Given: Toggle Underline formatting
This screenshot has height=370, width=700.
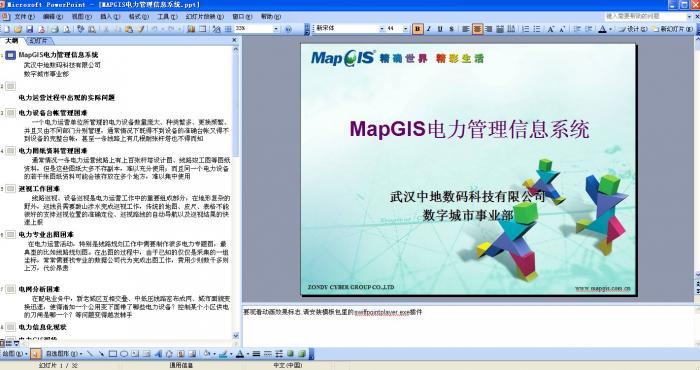Looking at the screenshot, I should point(440,29).
